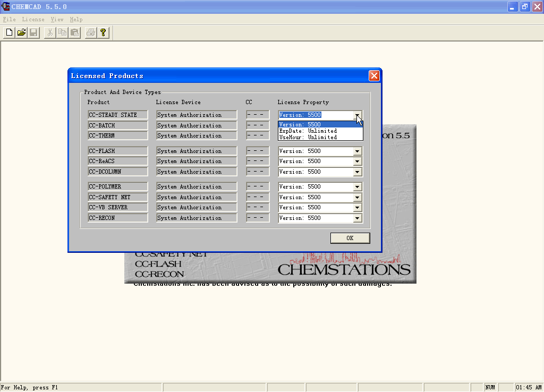Click the CC-DCOLUMN product field
Viewport: 544px width, 392px height.
pos(117,172)
